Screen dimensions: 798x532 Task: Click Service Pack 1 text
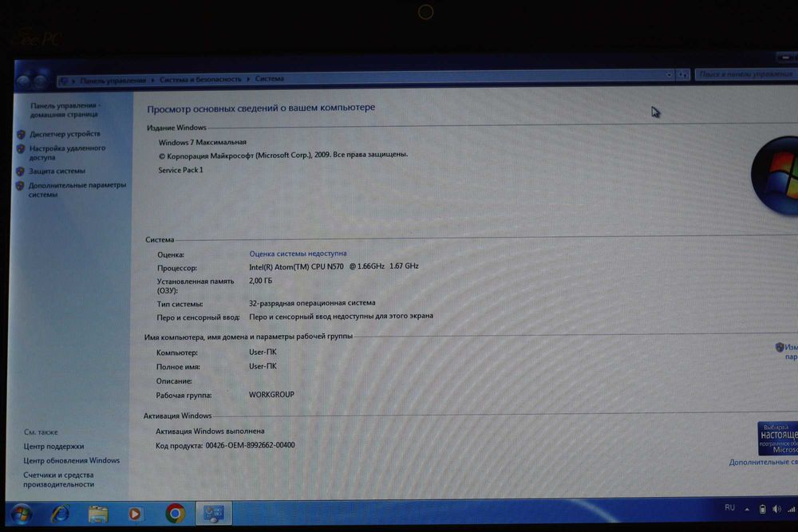click(180, 170)
